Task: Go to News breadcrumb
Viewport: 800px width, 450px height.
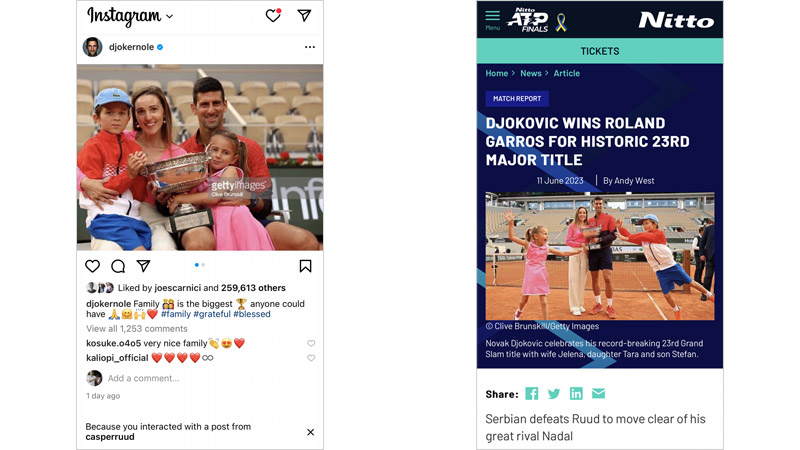Action: [531, 73]
